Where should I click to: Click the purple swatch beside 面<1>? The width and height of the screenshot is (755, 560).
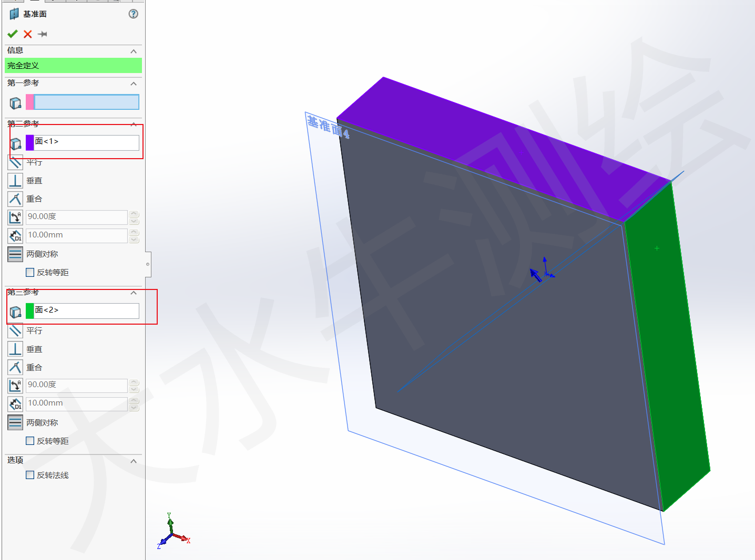click(29, 142)
